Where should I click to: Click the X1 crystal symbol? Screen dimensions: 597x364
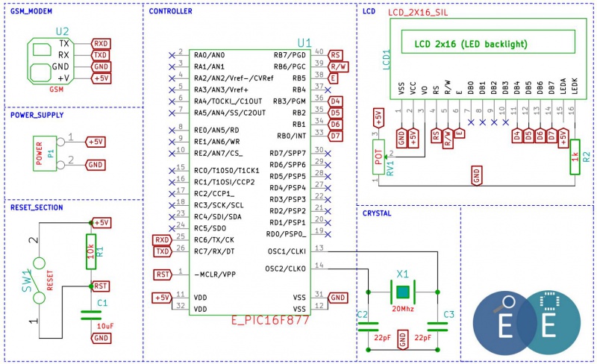402,292
